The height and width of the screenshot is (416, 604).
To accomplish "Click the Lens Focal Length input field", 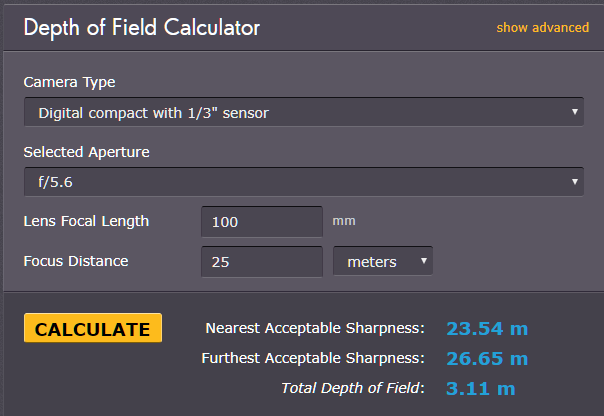I will pos(261,222).
